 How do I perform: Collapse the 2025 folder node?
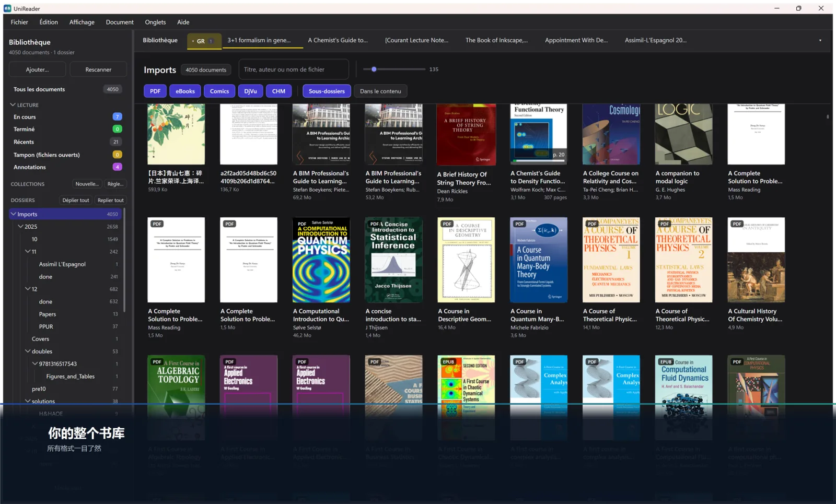click(20, 227)
